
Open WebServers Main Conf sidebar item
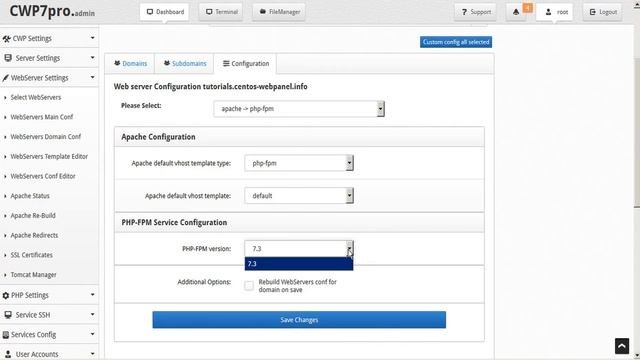coord(42,117)
